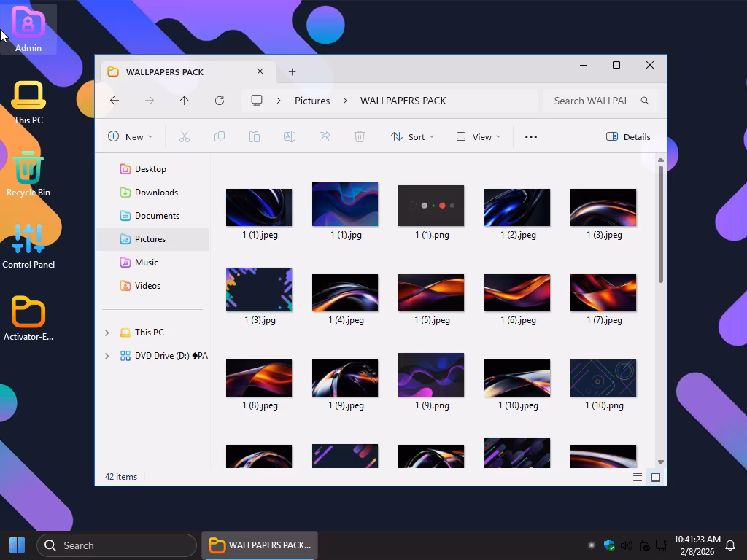Image resolution: width=747 pixels, height=560 pixels.
Task: Open Recycle Bin desktop icon
Action: coord(28,174)
